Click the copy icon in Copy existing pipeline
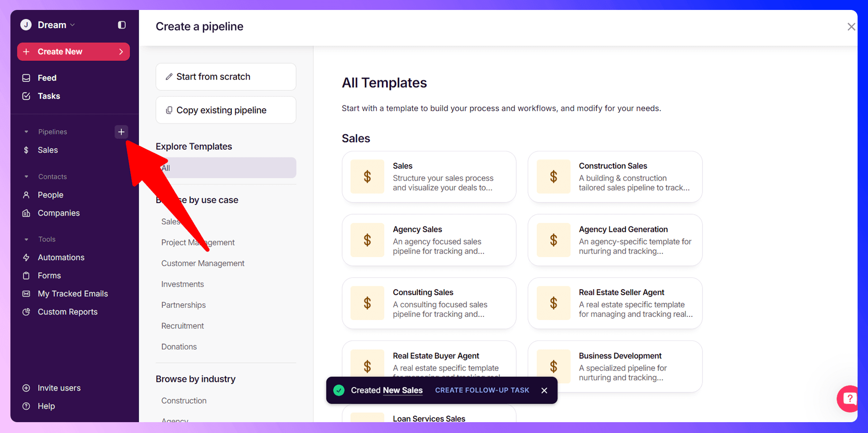868x433 pixels. [x=169, y=110]
